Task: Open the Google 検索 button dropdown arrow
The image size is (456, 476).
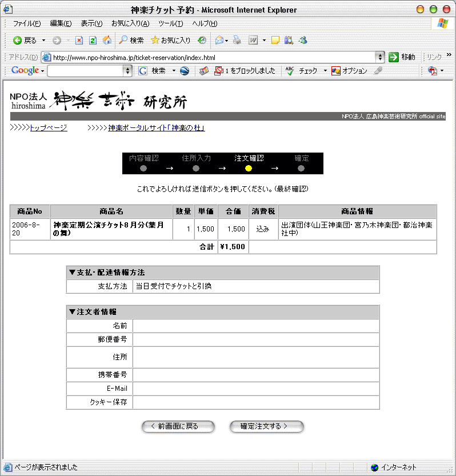Action: (x=174, y=70)
